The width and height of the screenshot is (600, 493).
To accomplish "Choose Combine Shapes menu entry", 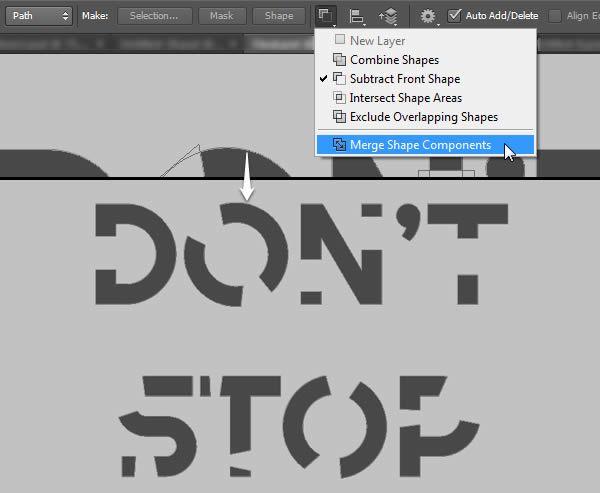I will [x=426, y=60].
